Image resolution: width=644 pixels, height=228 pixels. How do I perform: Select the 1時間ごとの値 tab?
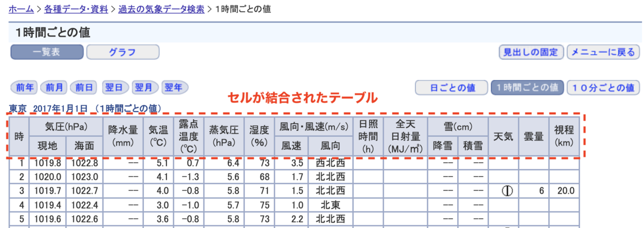(527, 87)
